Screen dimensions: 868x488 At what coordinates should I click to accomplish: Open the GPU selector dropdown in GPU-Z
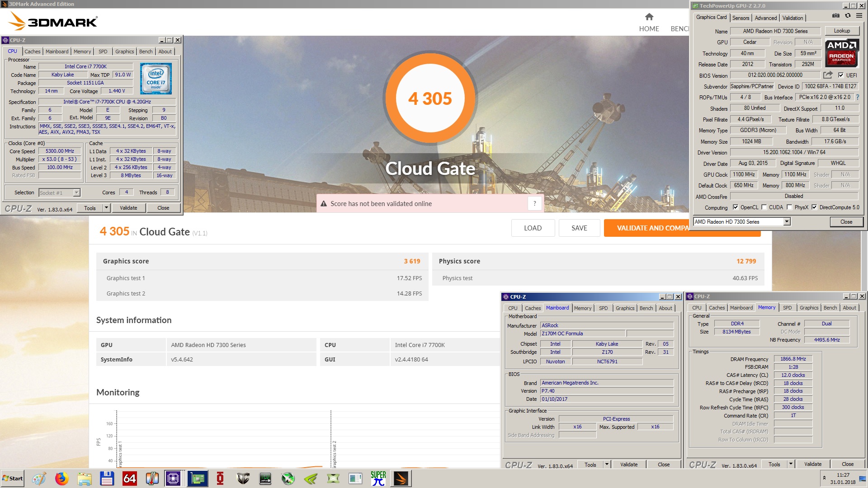[787, 221]
